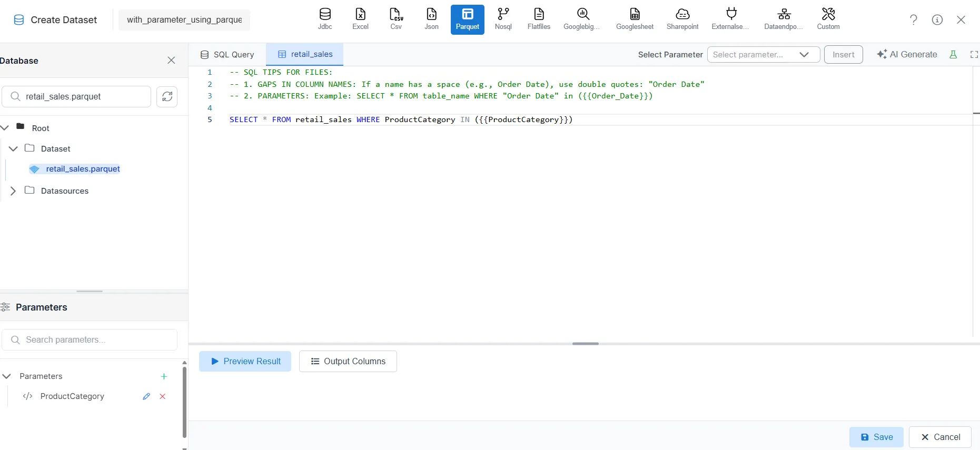This screenshot has height=450, width=980.
Task: Pick the Sharepoint cloud source icon
Action: (x=682, y=19)
